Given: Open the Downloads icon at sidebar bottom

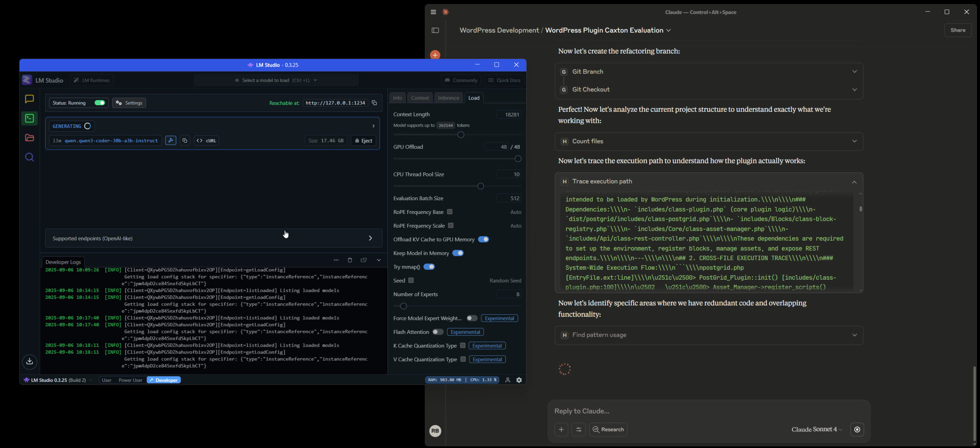Looking at the screenshot, I should [29, 362].
